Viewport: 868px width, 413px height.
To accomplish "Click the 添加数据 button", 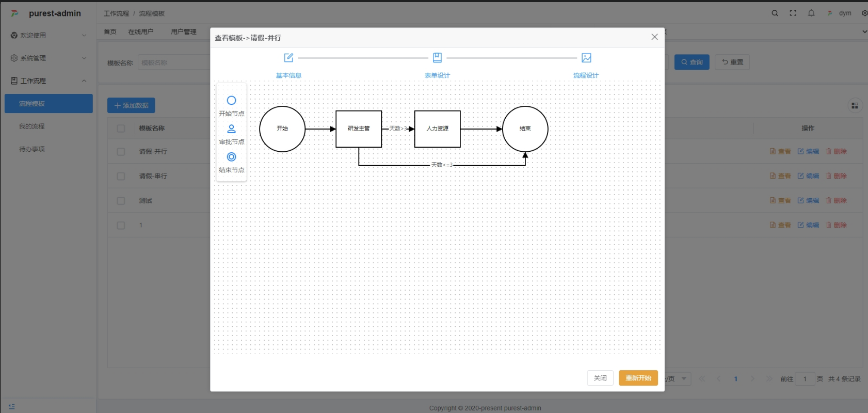I will point(131,105).
